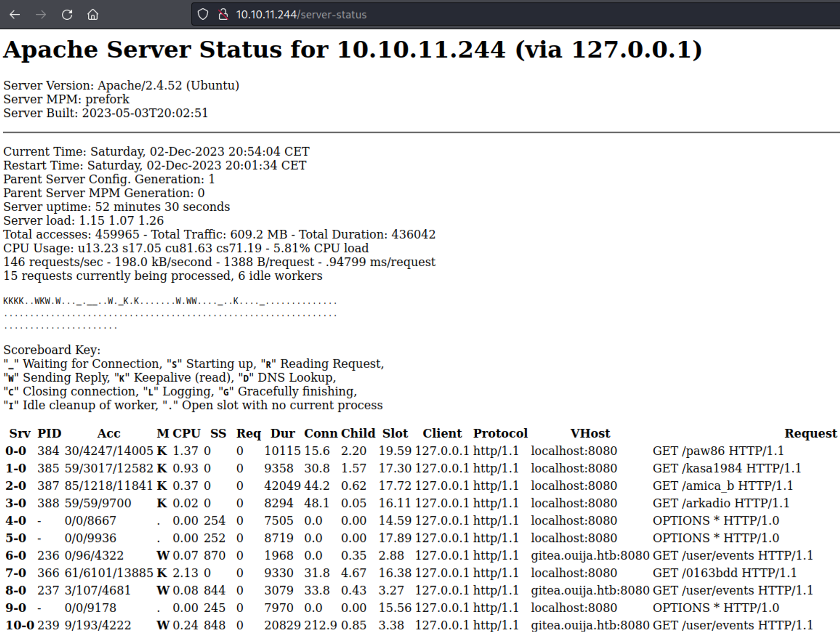Click the tracking protection shield icon
The width and height of the screenshot is (840, 632).
(x=203, y=15)
